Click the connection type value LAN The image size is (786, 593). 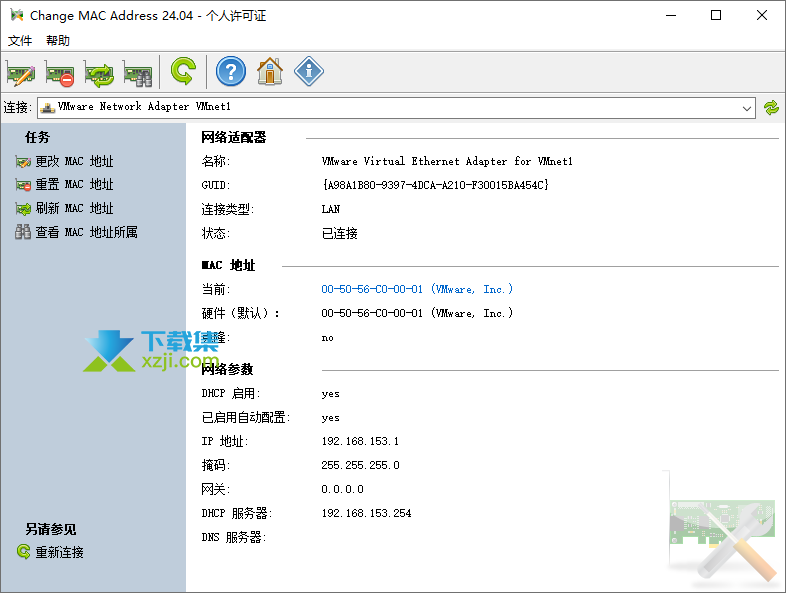tap(331, 209)
